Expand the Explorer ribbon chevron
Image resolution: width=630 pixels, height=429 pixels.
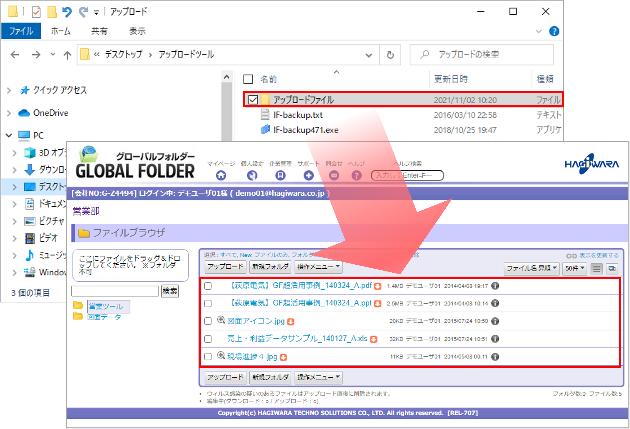[539, 31]
